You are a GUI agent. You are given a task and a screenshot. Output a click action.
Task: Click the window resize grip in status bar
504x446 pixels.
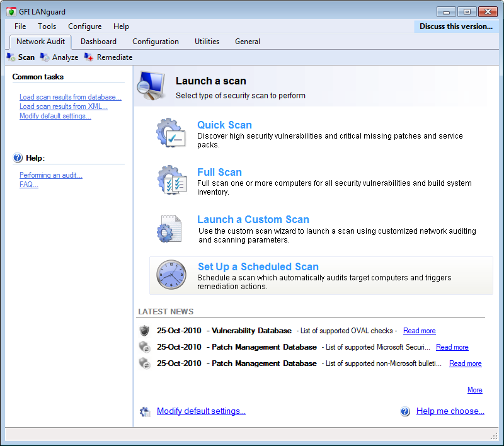point(494,436)
